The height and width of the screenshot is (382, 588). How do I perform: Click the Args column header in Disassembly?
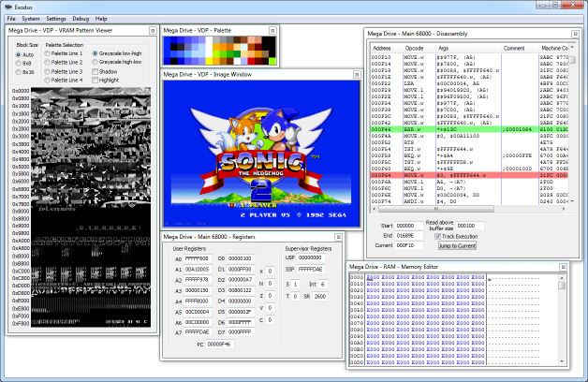click(468, 49)
